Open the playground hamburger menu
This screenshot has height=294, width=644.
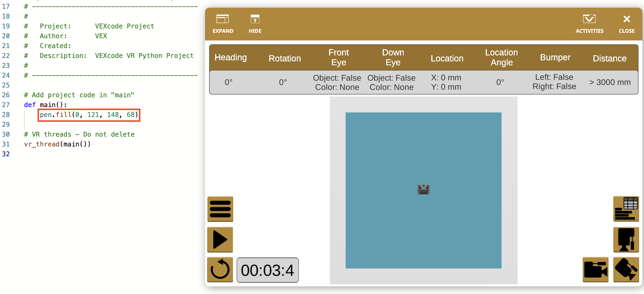tap(220, 209)
